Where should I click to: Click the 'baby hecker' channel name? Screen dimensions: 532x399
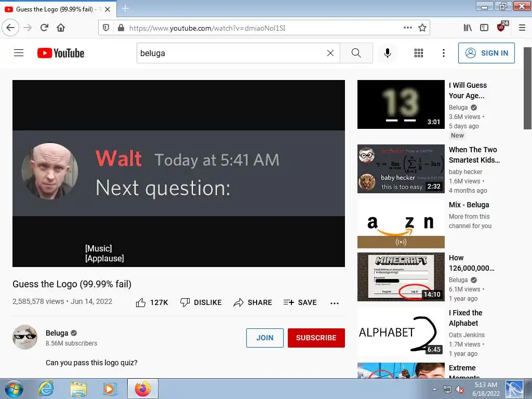(465, 171)
